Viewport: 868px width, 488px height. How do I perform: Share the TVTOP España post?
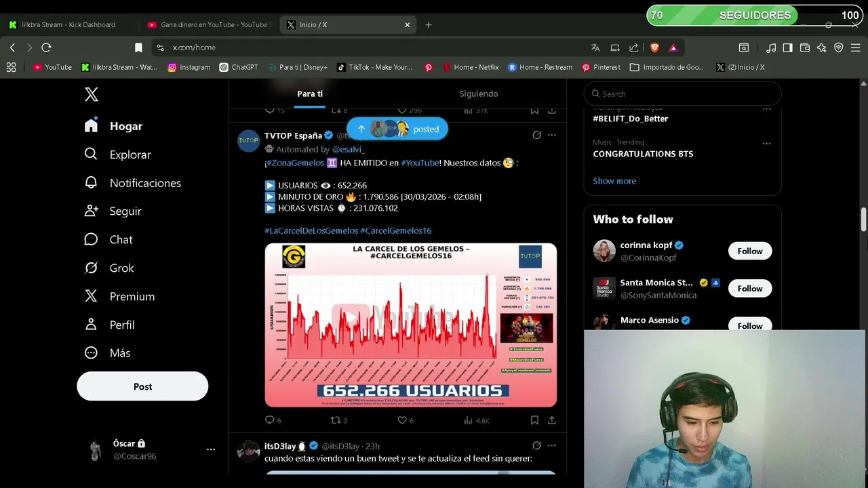[552, 420]
